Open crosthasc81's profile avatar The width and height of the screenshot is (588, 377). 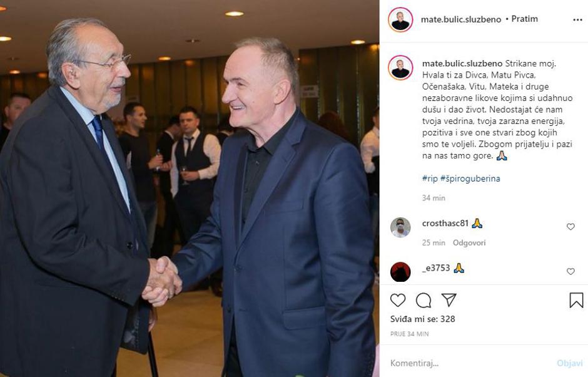click(x=400, y=227)
